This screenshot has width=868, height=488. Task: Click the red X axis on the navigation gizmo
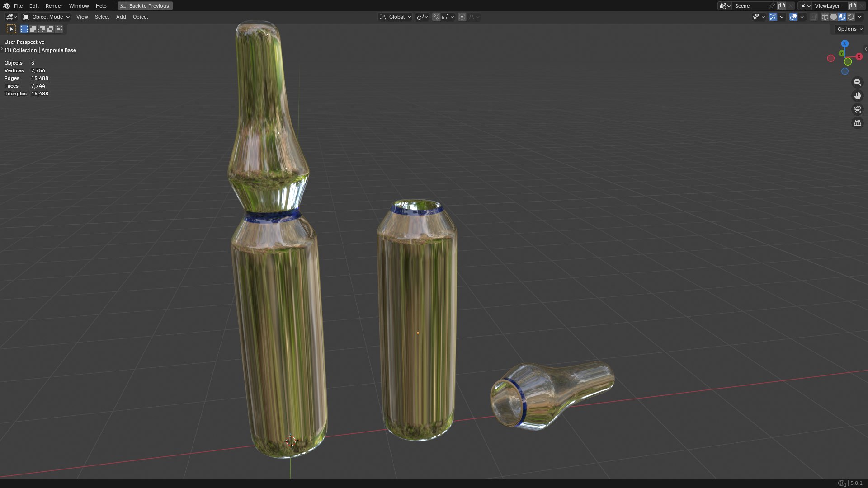coord(859,56)
